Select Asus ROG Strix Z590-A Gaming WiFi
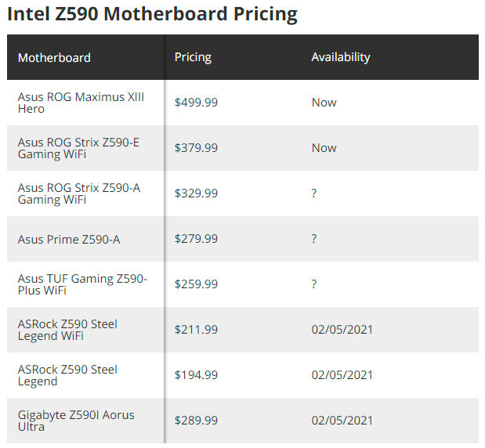Screen dimensions: 485x448 [x=78, y=193]
